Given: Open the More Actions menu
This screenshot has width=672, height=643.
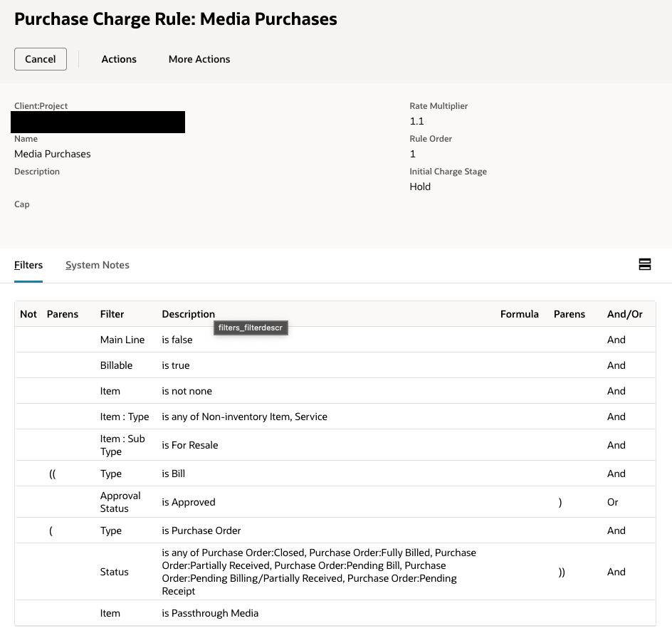Looking at the screenshot, I should click(199, 59).
